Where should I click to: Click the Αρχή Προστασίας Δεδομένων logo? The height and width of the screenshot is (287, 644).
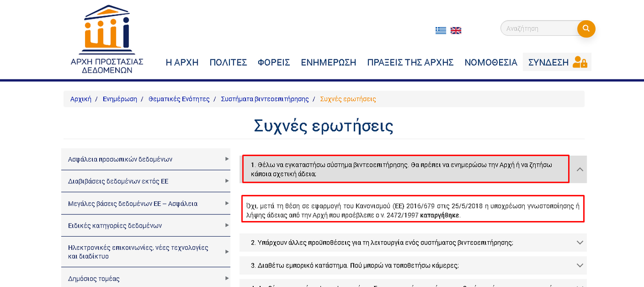coord(107,39)
